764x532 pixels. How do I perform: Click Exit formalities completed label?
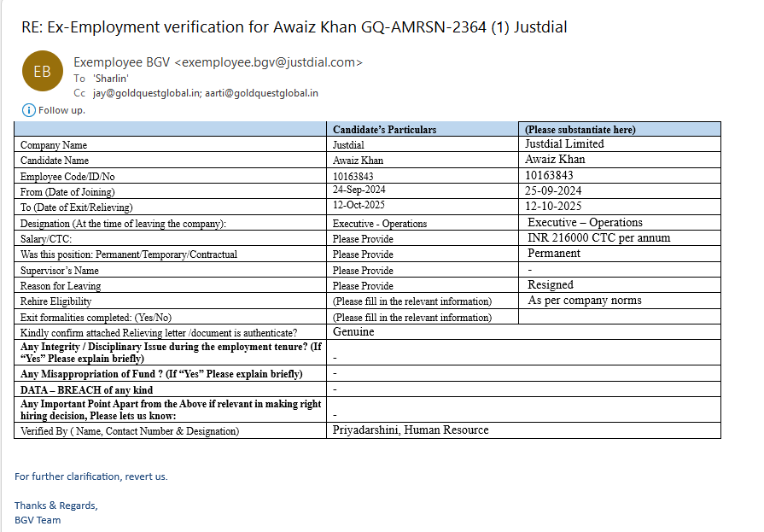tap(96, 318)
